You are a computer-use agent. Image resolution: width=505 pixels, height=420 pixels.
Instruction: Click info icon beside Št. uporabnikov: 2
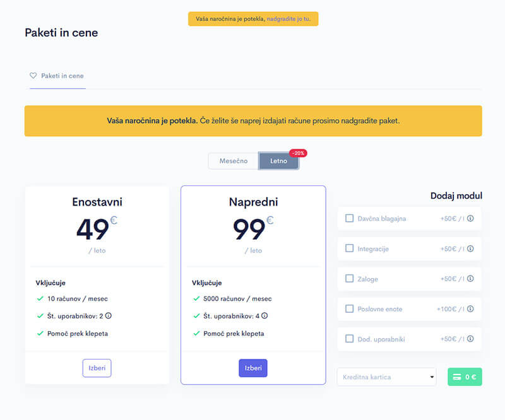(x=109, y=316)
